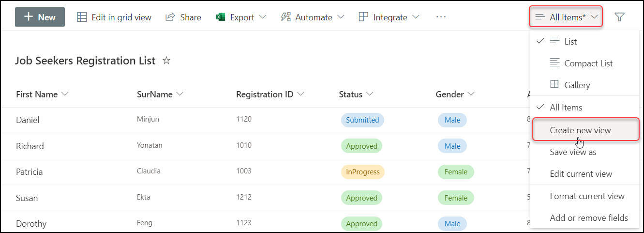644x233 pixels.
Task: Click registration ID 1120
Action: (244, 119)
